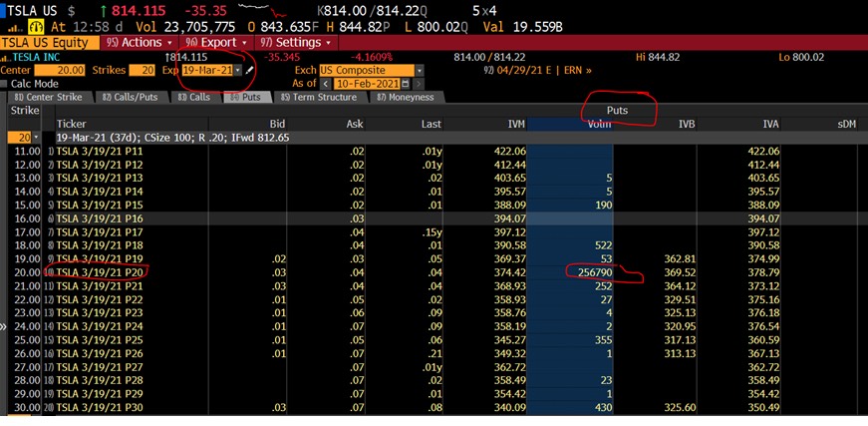Click the IVA value 350.49 in P30 row
The image size is (868, 426).
762,408
